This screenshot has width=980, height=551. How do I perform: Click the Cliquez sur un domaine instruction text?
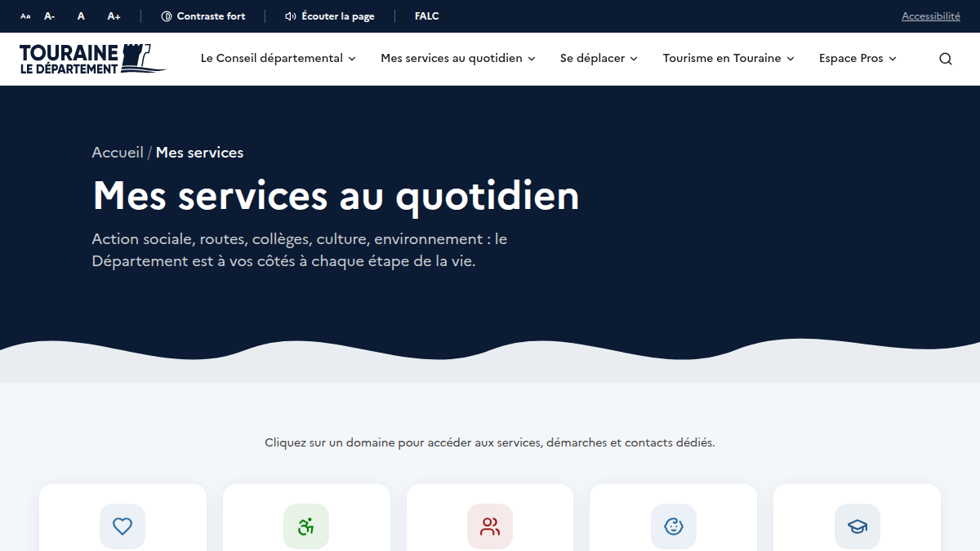pyautogui.click(x=490, y=442)
